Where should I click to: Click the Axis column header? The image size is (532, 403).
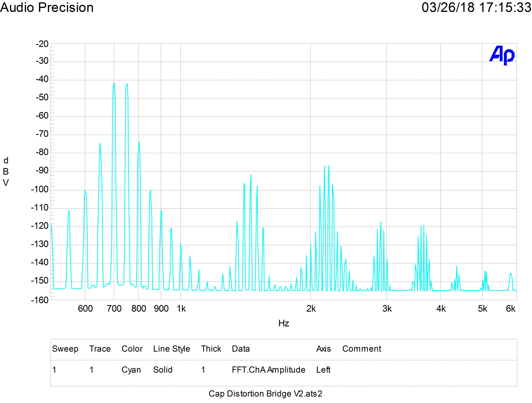coord(324,349)
